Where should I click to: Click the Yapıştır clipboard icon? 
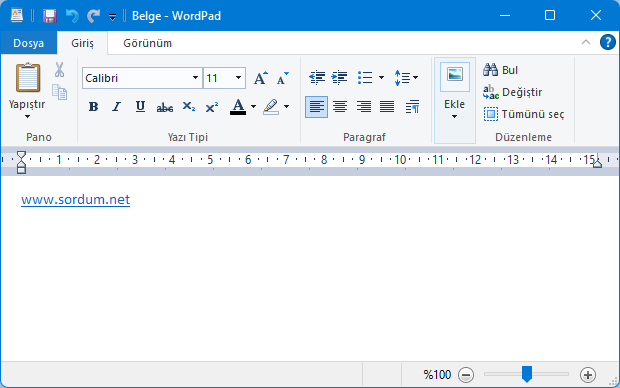[x=28, y=78]
